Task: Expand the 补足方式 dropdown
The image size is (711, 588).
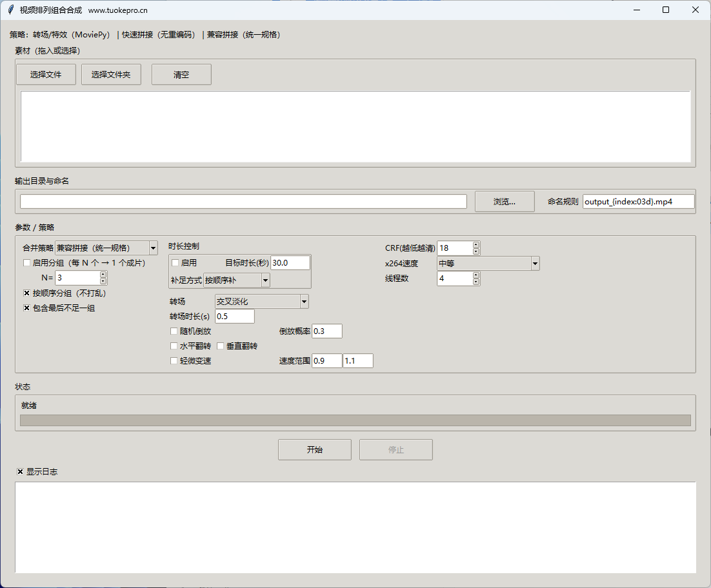Action: click(265, 280)
